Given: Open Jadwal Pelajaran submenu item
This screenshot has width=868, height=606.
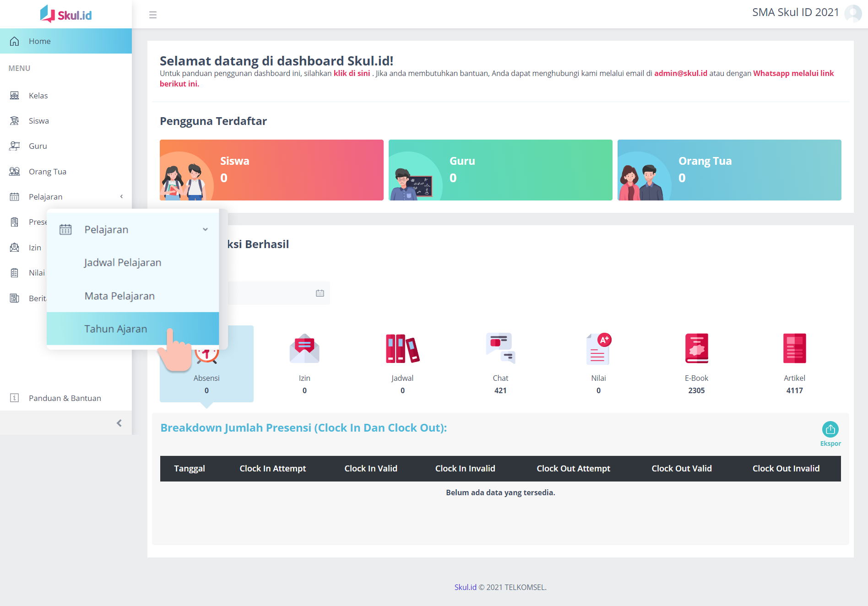Looking at the screenshot, I should click(x=123, y=262).
